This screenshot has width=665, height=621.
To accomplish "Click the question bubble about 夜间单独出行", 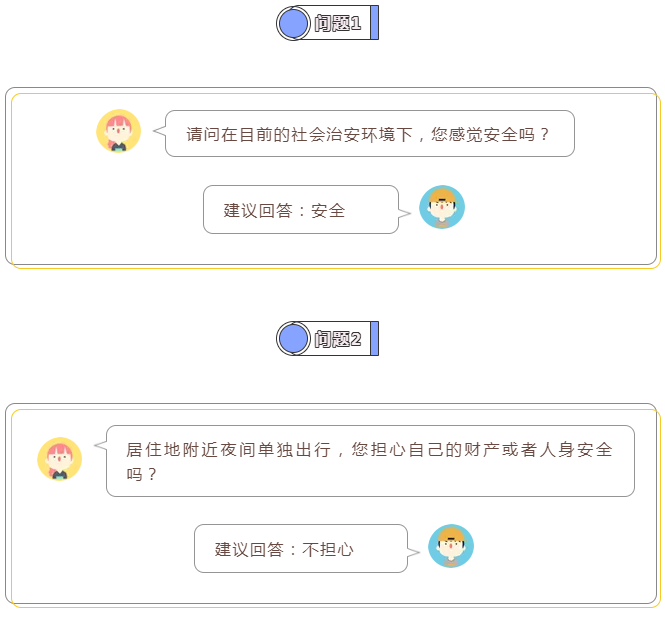I will point(370,461).
